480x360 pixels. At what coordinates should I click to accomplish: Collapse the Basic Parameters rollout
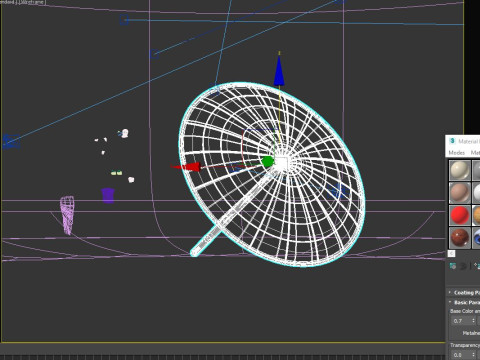click(x=463, y=302)
